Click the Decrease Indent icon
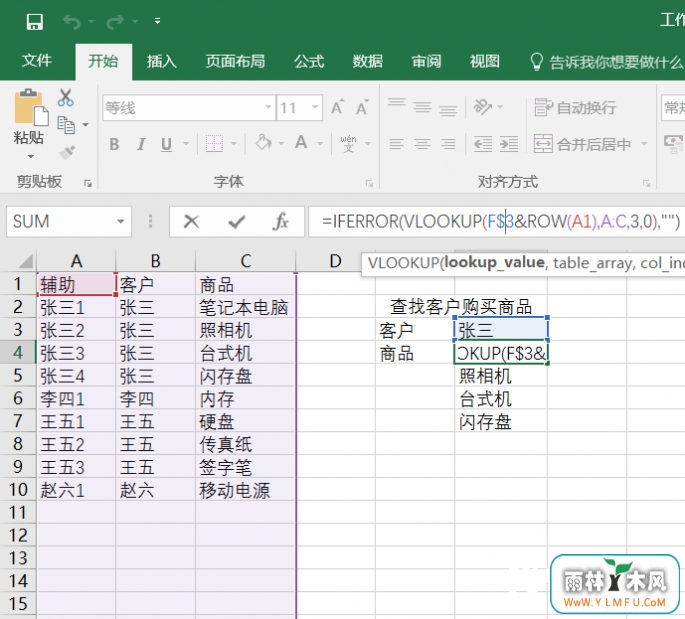Viewport: 685px width, 619px height. 483,144
